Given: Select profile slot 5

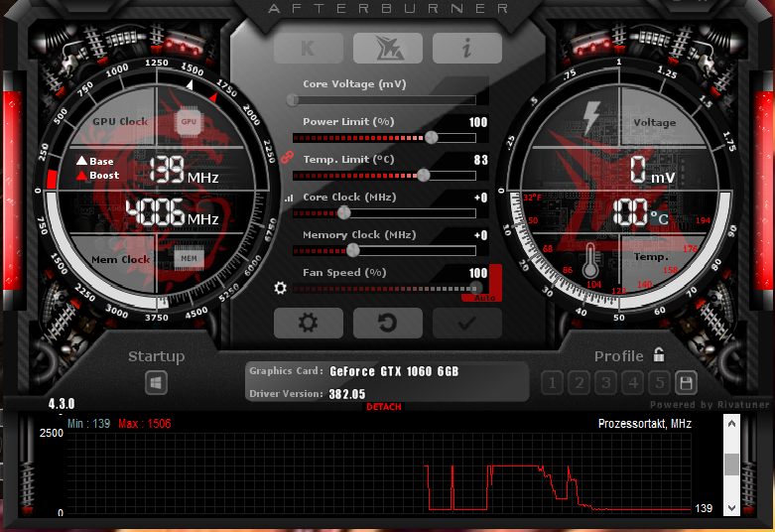Looking at the screenshot, I should pos(659,383).
